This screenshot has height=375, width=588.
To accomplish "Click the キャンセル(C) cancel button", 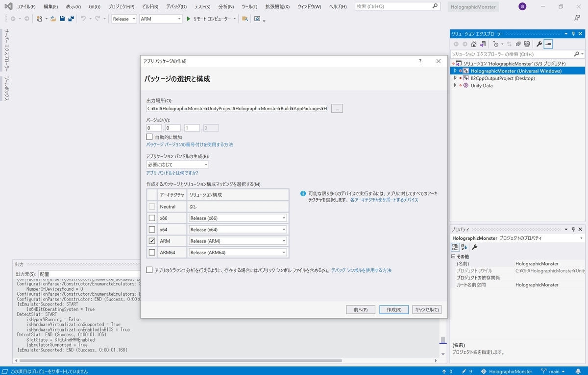I will pyautogui.click(x=427, y=309).
